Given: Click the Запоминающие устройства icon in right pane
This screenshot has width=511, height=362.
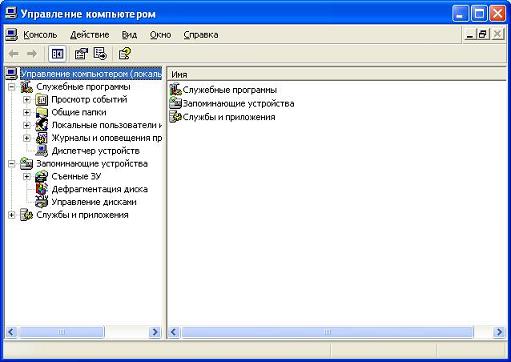Looking at the screenshot, I should 175,103.
